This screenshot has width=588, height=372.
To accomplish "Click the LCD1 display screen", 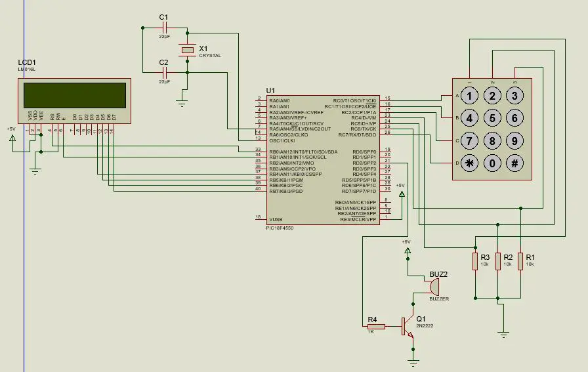I will pos(75,95).
